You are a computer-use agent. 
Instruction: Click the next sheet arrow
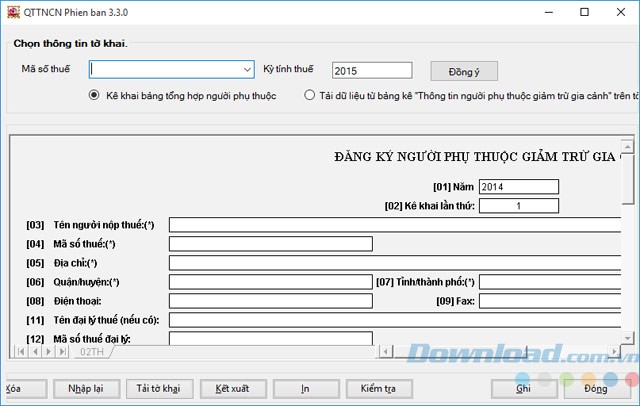pos(49,351)
